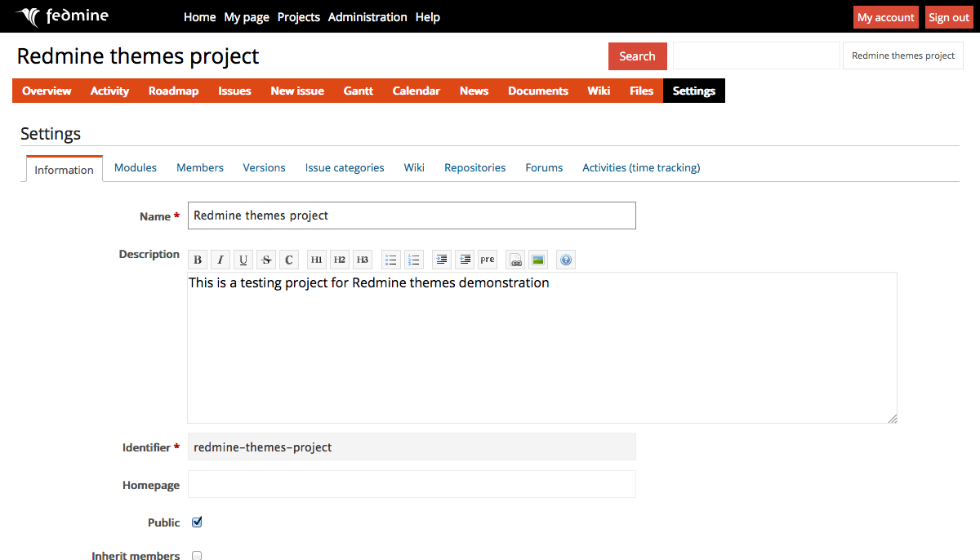Image resolution: width=980 pixels, height=560 pixels.
Task: Open Administration in top menu
Action: coord(367,17)
